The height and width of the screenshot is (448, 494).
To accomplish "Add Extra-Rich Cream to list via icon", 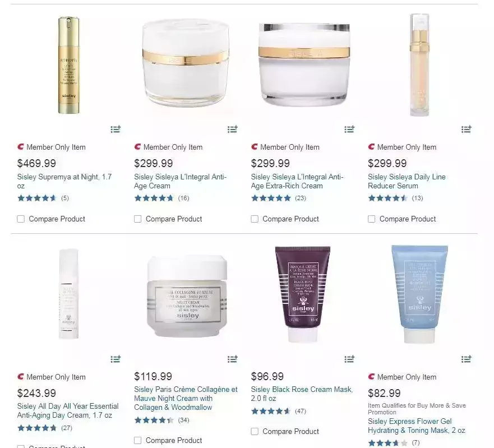I will [x=349, y=129].
